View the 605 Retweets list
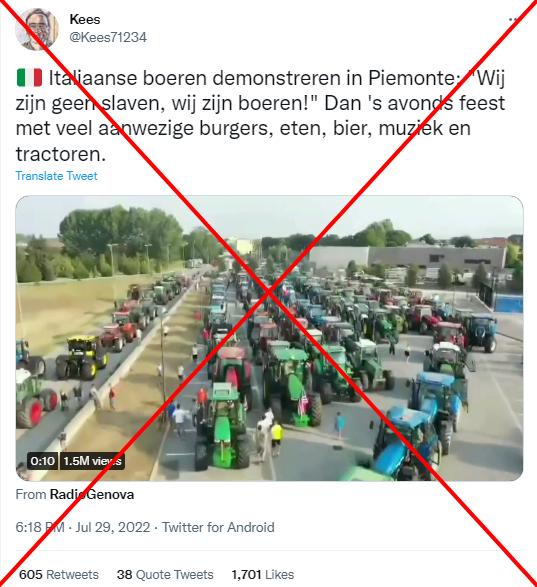Viewport: 537px width, 587px height. pos(59,574)
